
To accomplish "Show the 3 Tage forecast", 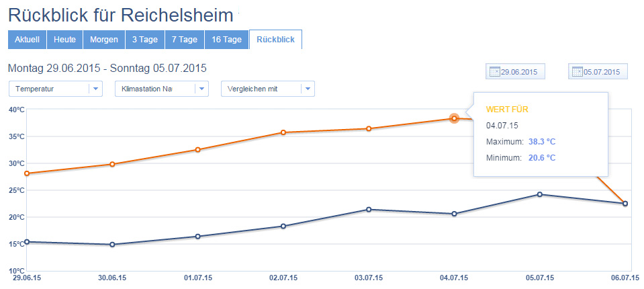I will click(144, 40).
